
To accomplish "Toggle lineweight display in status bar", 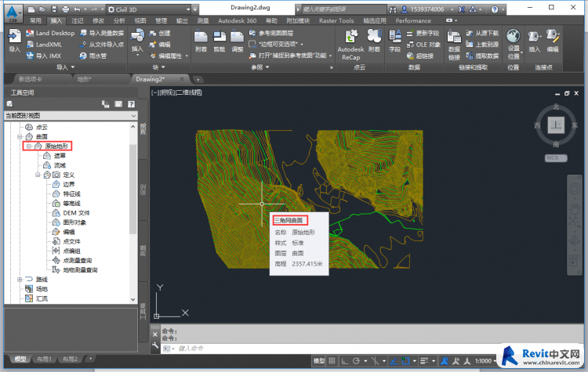I will tap(424, 361).
